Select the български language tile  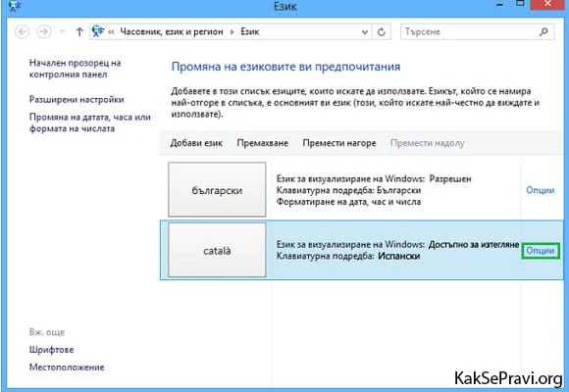[217, 190]
